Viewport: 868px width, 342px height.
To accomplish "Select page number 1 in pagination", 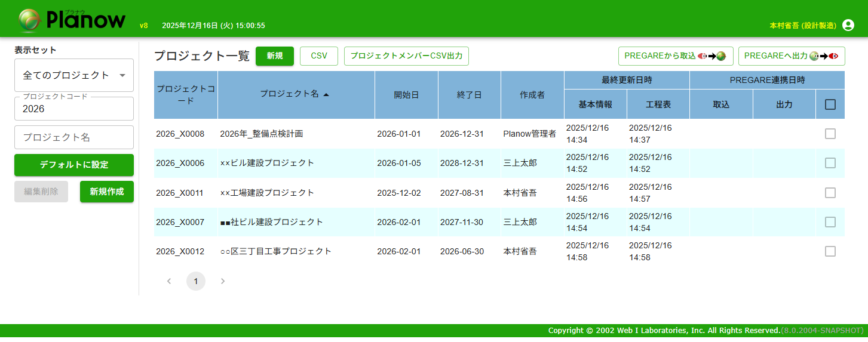I will pos(196,281).
